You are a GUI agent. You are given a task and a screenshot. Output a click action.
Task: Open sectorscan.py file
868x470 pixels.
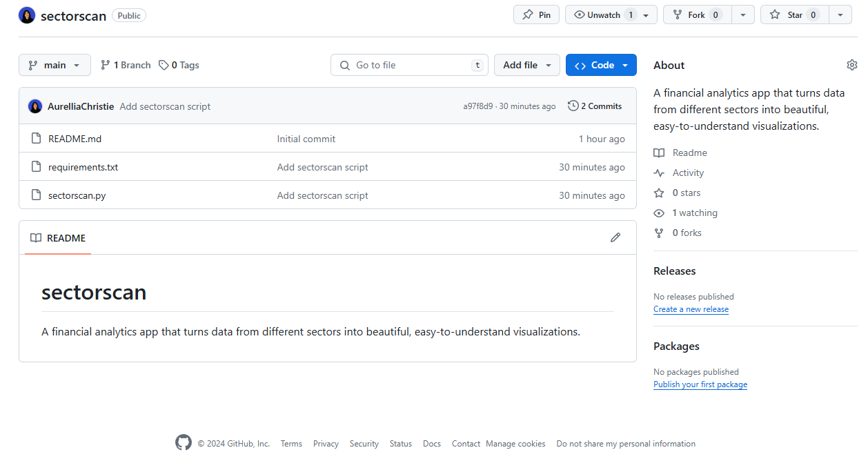tap(77, 195)
